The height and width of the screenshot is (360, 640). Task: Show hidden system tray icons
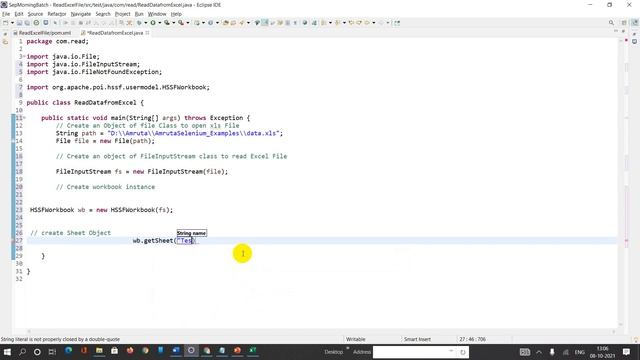[x=539, y=352]
